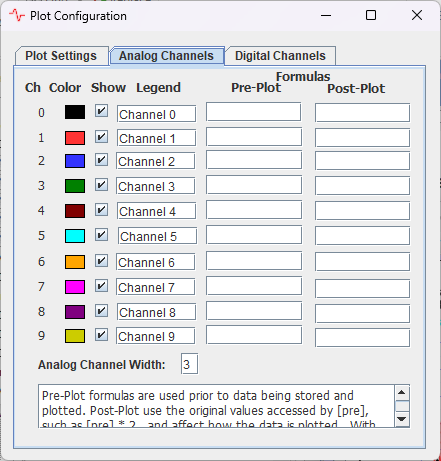Hide channel 2 via its Show checkbox
The width and height of the screenshot is (441, 461).
pos(101,160)
